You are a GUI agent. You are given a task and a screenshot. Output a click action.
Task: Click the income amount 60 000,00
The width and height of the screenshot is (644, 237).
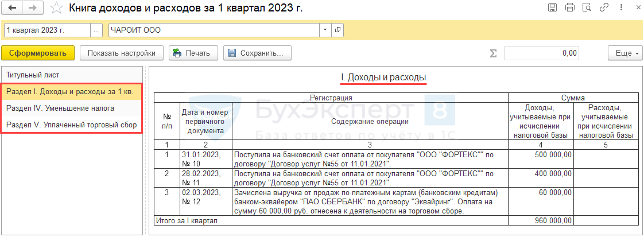(x=541, y=201)
